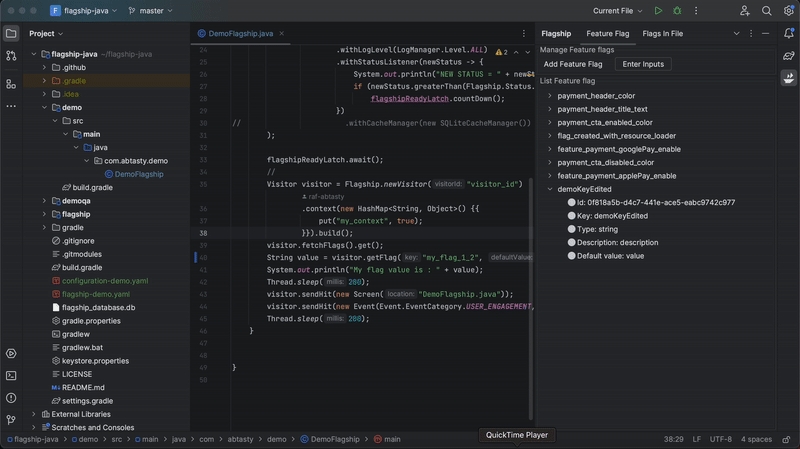
Task: Open the Gradle elephant tool window
Action: (789, 56)
